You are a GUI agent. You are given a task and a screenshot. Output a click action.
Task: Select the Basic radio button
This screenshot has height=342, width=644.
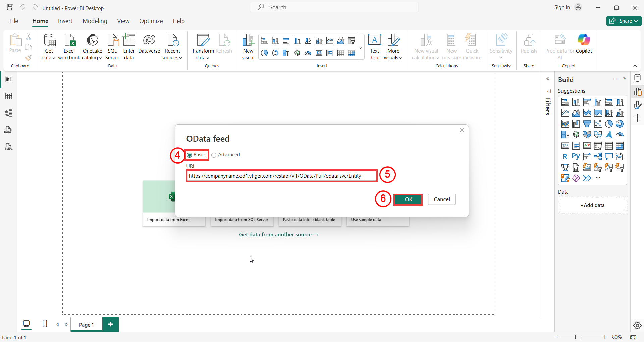click(190, 155)
